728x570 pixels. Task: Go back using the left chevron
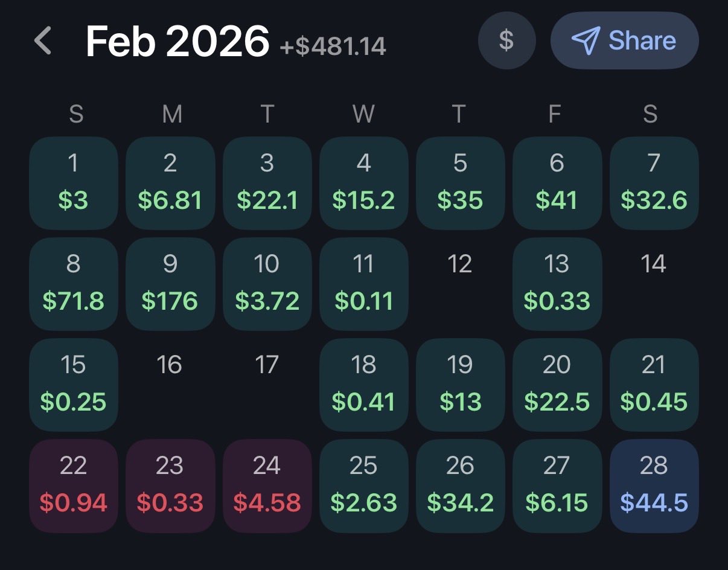(x=43, y=41)
